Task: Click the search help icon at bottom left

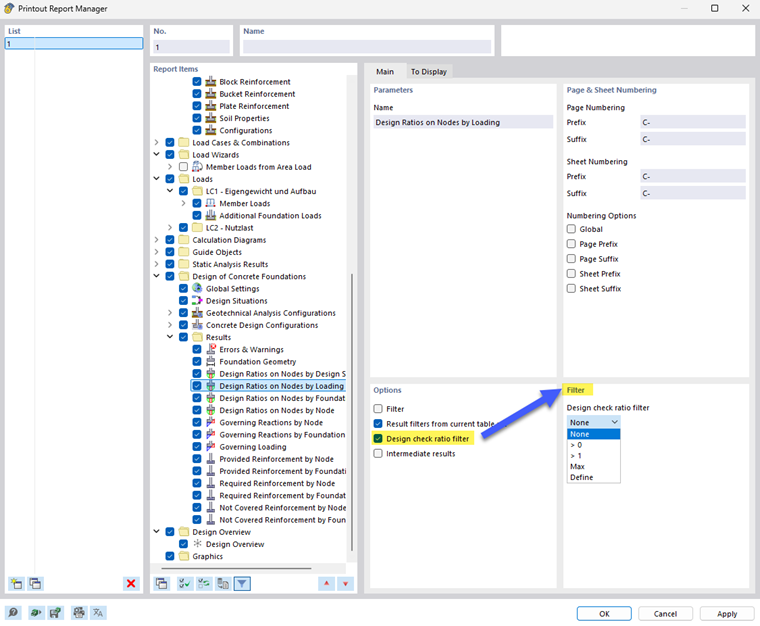Action: (x=13, y=612)
